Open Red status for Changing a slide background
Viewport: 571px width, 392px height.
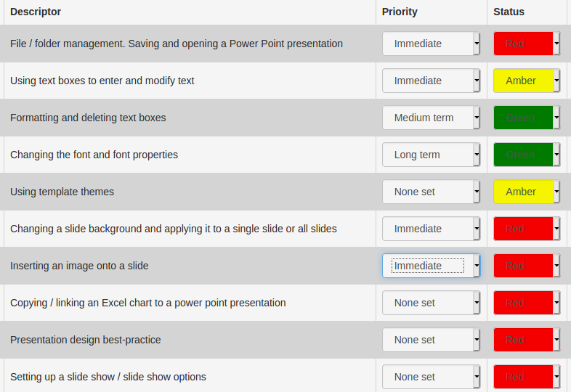click(x=527, y=229)
